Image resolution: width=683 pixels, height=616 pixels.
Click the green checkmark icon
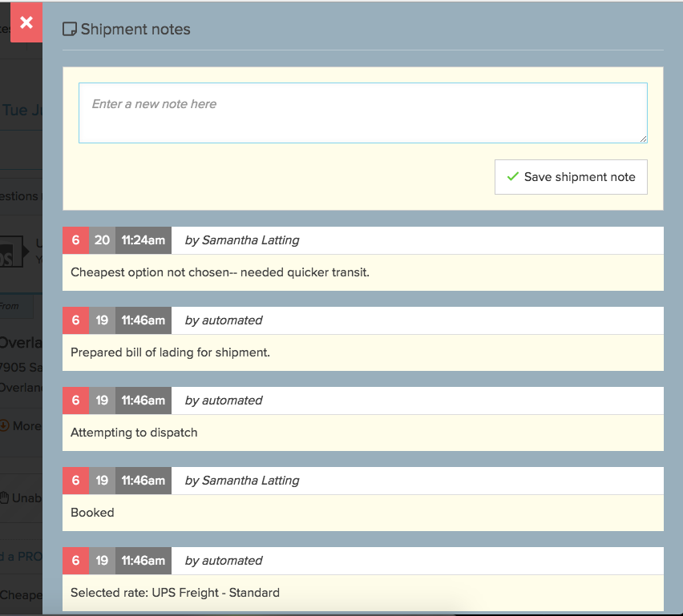point(512,177)
